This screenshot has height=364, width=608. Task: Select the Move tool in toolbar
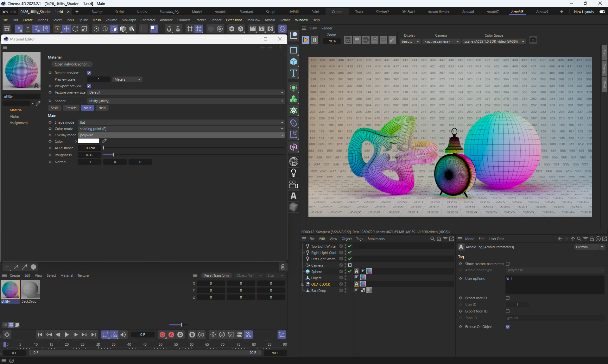tap(66, 29)
